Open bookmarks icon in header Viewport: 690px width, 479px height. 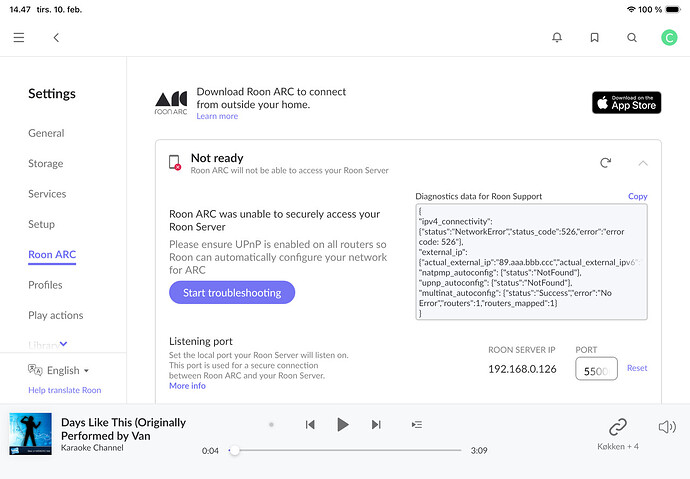[x=595, y=37]
